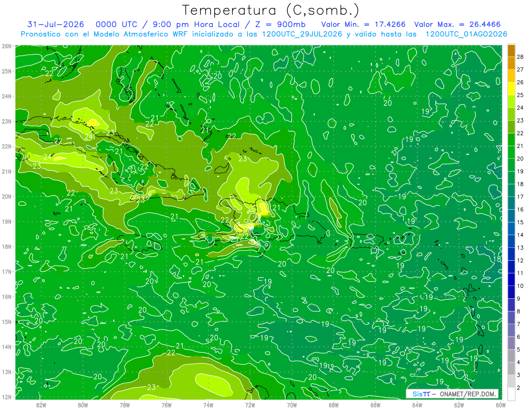Click the color scale label '13'
The image size is (532, 411).
click(x=520, y=248)
